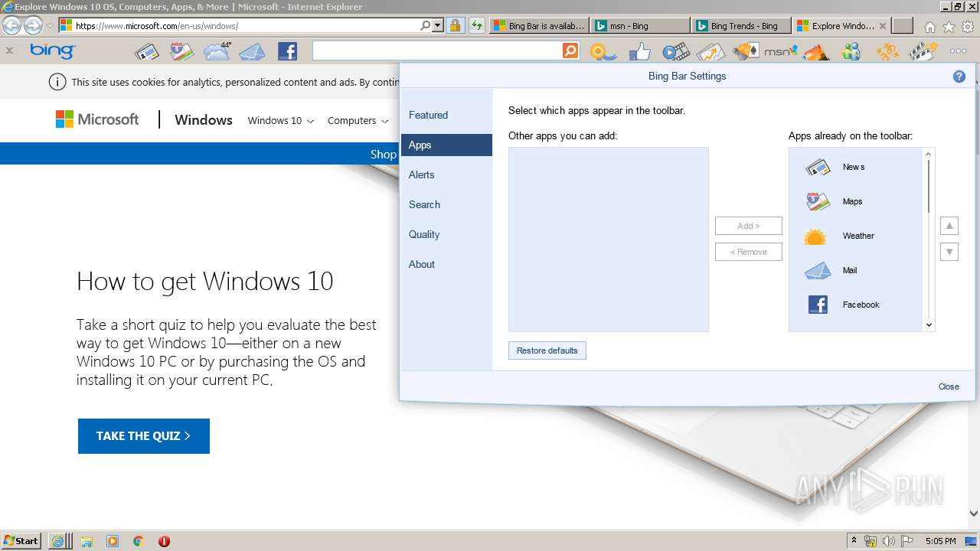Screen dimensions: 980x551
Task: Click the scrollbar thumb of the toolbar apps list
Action: point(929,187)
